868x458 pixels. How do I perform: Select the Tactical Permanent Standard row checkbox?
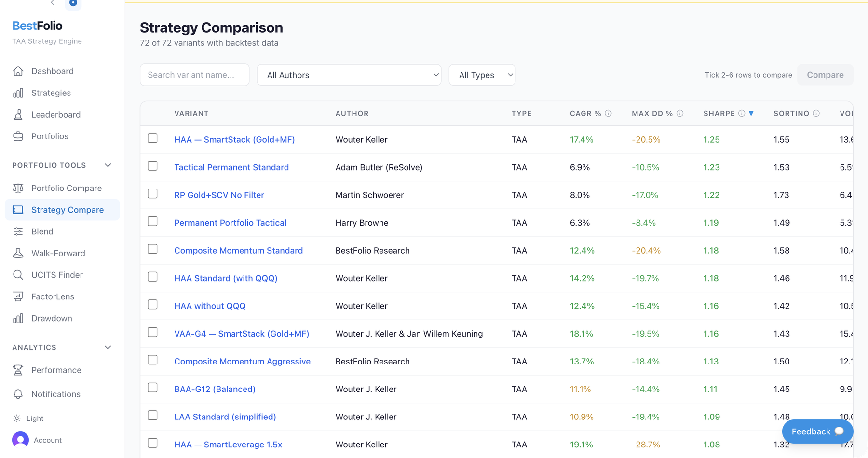pos(152,166)
